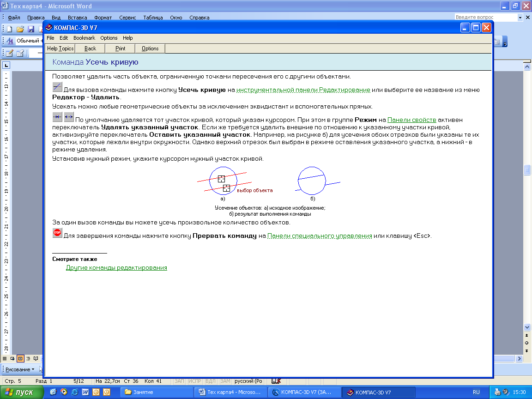Click the tab-stop selector at ruler corner
Viewport: 532px width, 399px height.
click(x=6, y=65)
